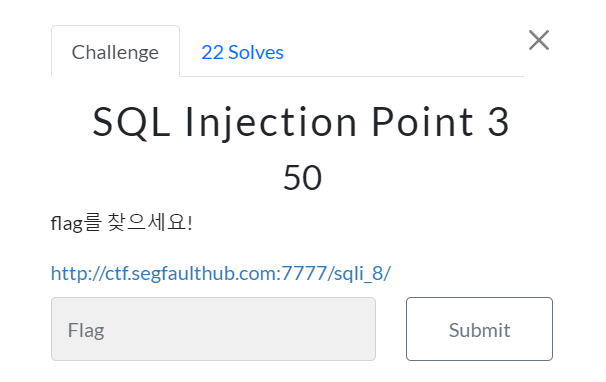Close the challenge dialog with the X

coord(539,40)
